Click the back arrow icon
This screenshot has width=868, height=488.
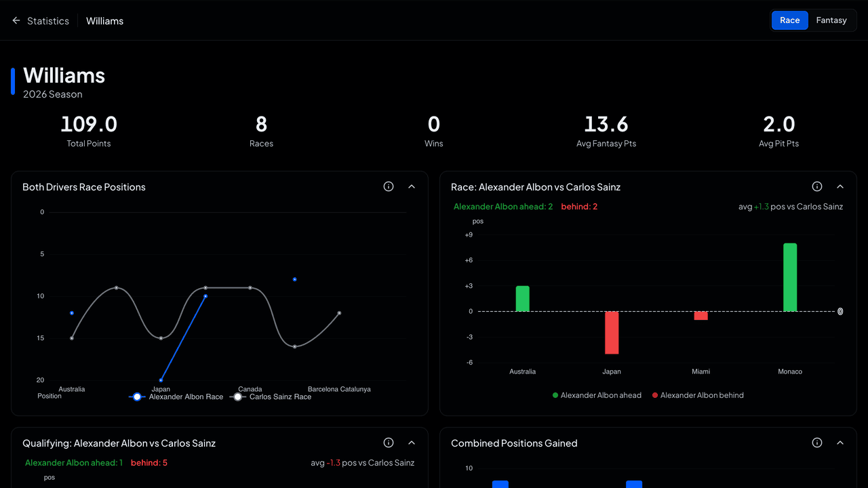point(16,20)
